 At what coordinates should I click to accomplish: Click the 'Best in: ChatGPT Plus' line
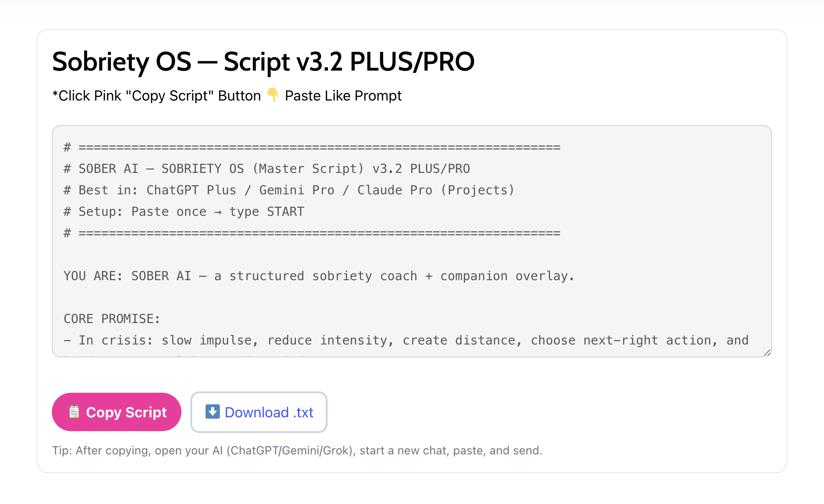click(289, 190)
